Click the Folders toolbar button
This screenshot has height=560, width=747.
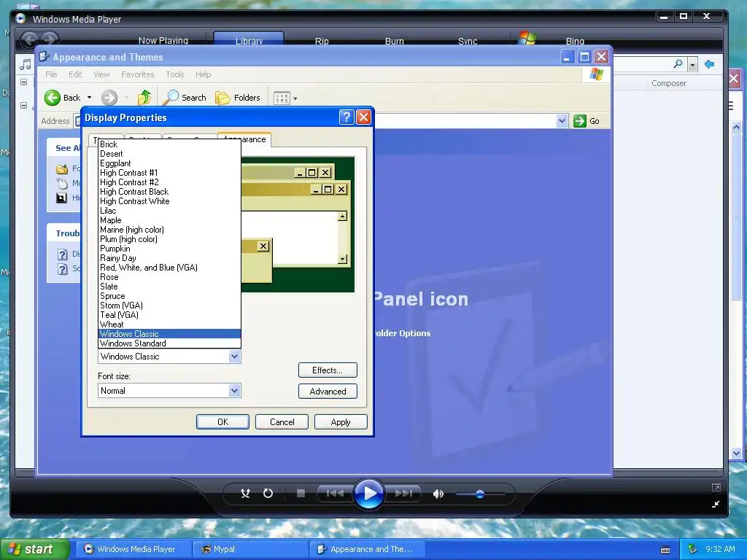pyautogui.click(x=238, y=98)
